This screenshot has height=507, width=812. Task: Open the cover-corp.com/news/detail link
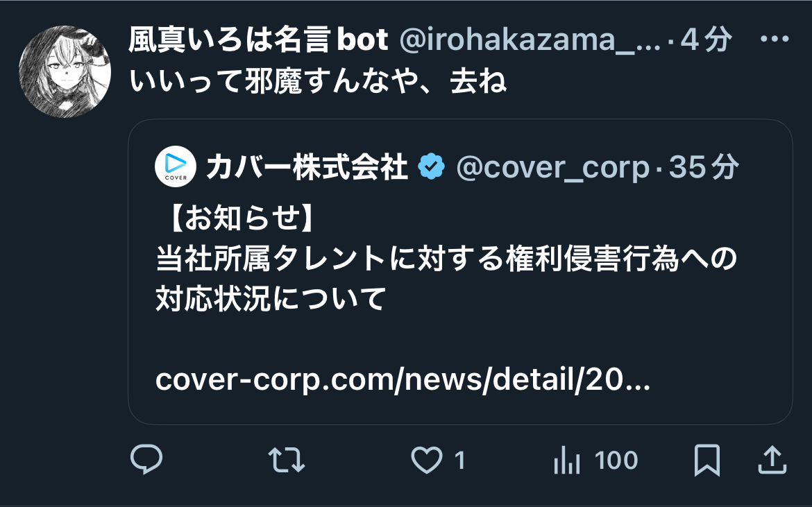point(403,380)
